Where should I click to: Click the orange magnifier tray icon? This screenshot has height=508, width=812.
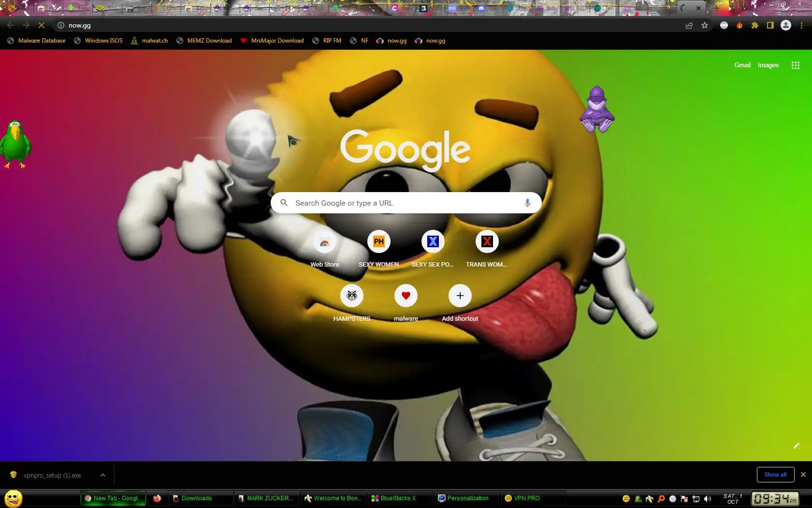pyautogui.click(x=661, y=499)
